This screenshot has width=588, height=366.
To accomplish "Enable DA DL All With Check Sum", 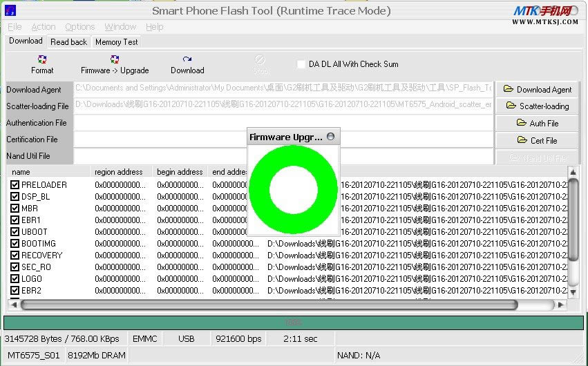I will click(x=301, y=64).
